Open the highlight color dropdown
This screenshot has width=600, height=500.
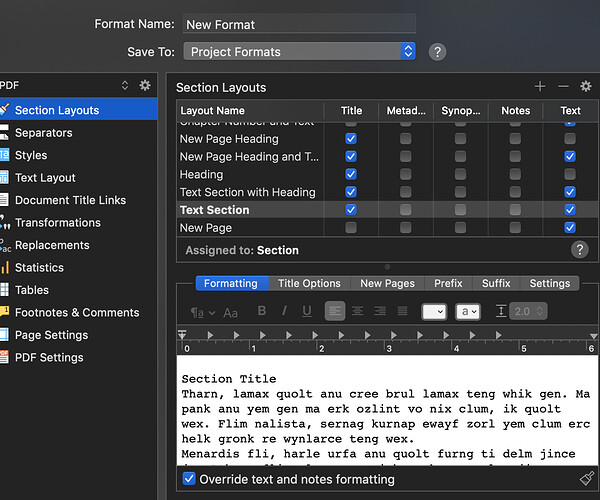(x=468, y=311)
